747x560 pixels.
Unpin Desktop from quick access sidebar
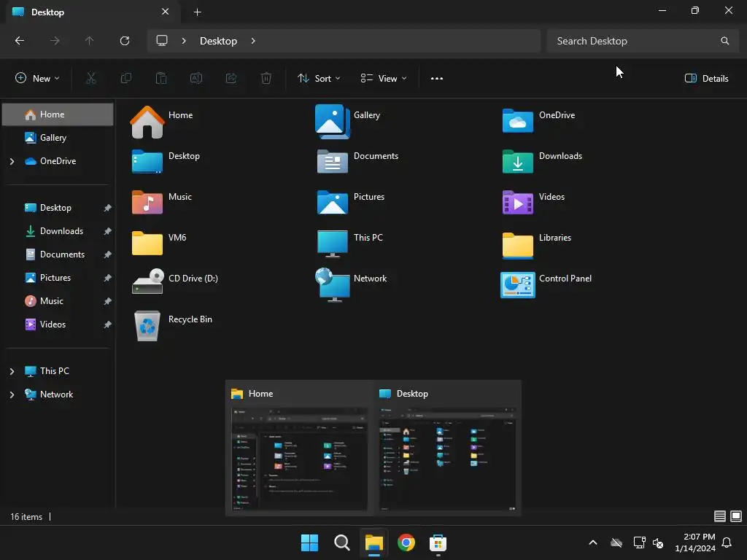108,208
